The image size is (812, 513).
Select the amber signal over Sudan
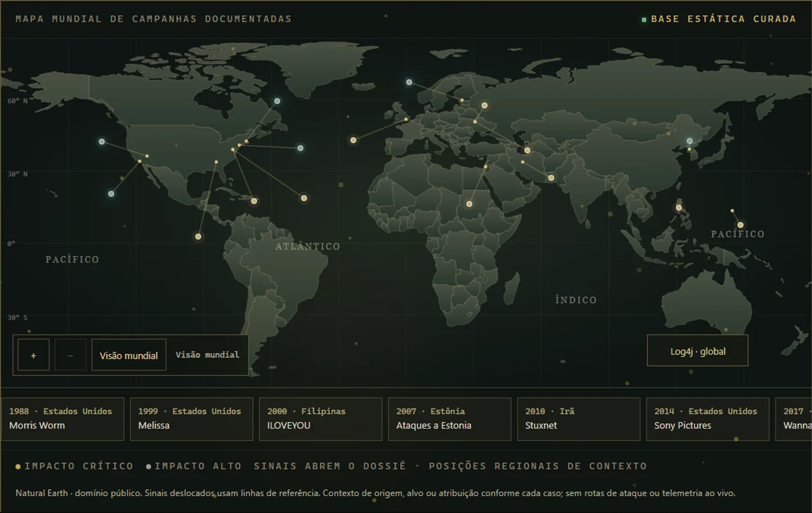pyautogui.click(x=469, y=204)
